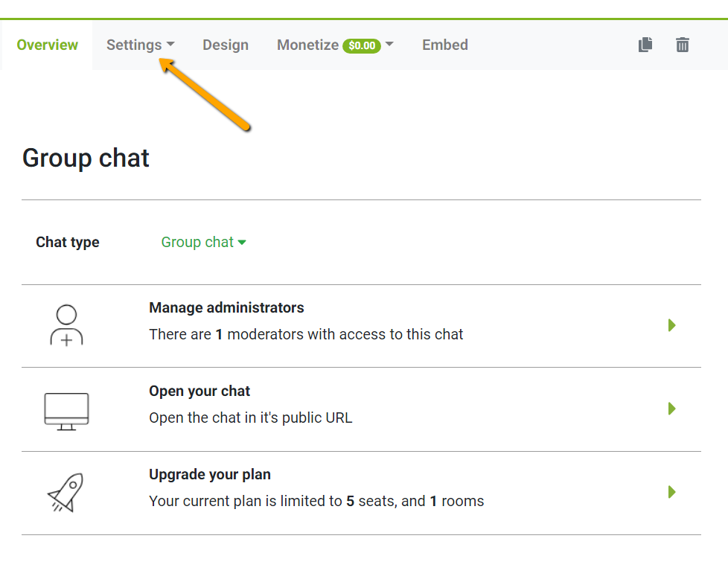Switch to the Design tab
Viewport: 728px width, 585px height.
226,45
